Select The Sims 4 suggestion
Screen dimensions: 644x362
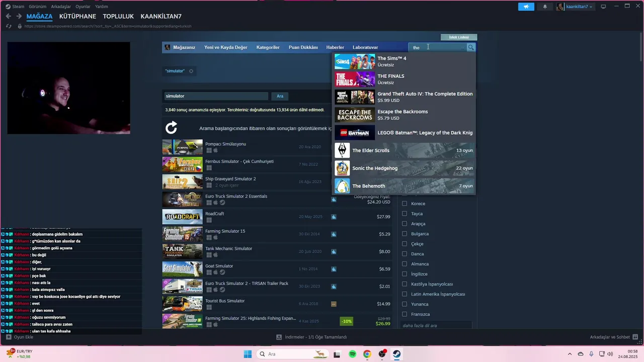point(404,62)
